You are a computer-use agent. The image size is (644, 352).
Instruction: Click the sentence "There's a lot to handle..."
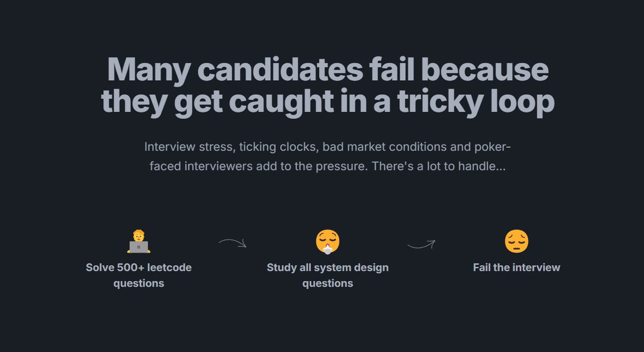point(438,166)
